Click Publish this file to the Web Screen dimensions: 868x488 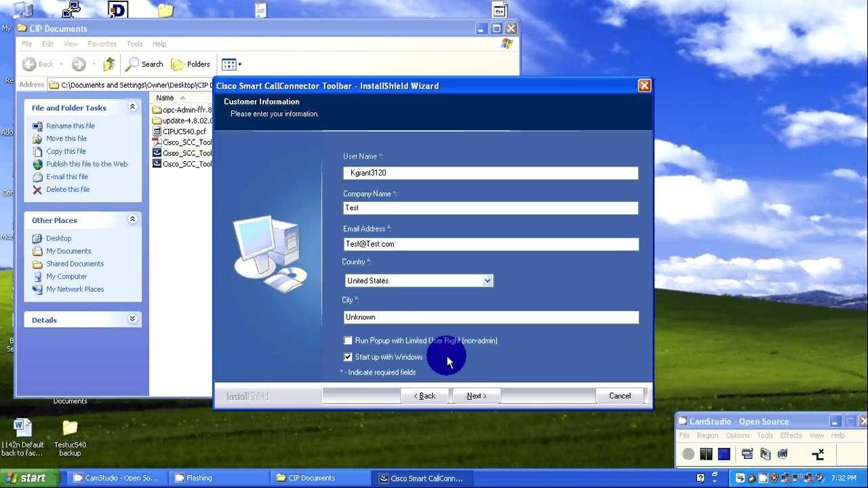[87, 164]
